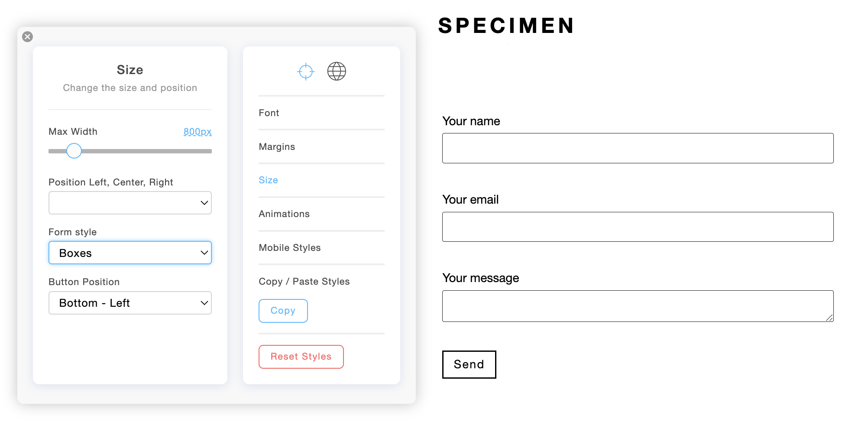The height and width of the screenshot is (422, 868).
Task: Open Mobile Styles settings
Action: 290,248
